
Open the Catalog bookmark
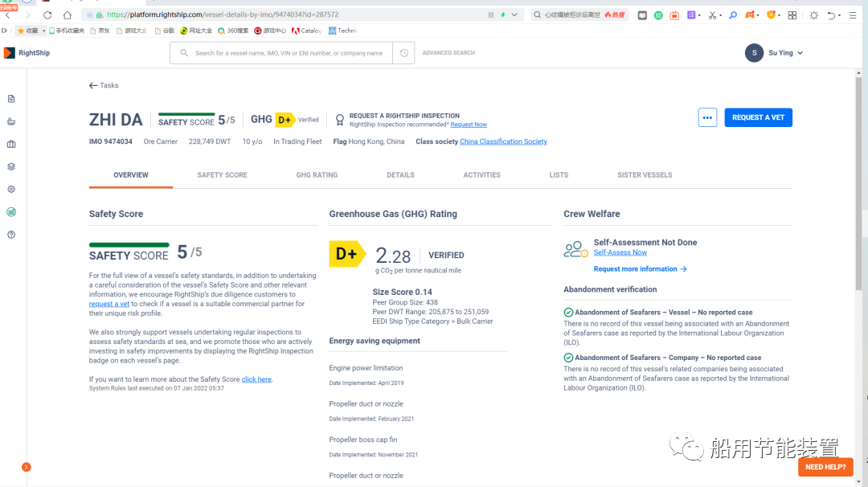pos(307,31)
